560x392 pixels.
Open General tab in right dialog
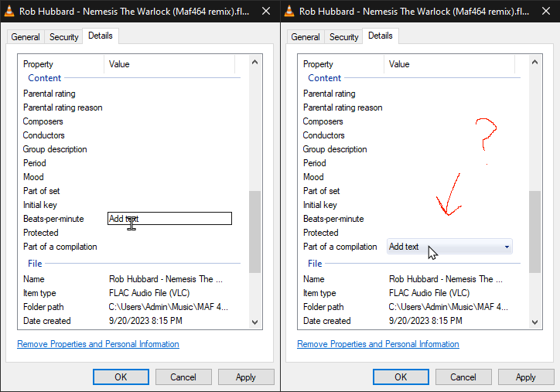(x=306, y=37)
